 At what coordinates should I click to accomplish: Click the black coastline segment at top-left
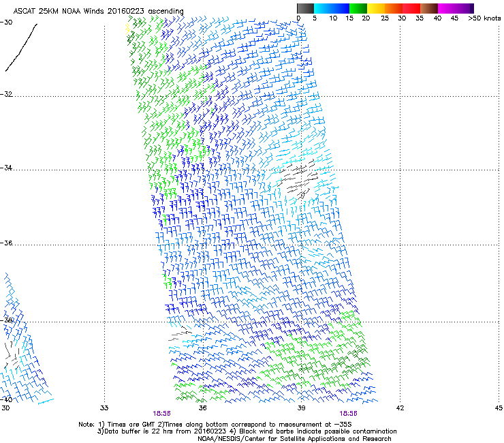tap(21, 47)
